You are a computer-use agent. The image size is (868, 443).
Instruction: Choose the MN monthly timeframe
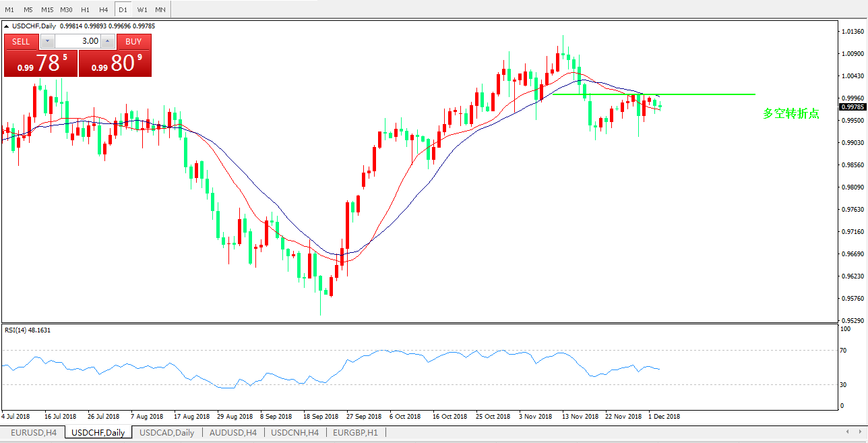coord(160,9)
